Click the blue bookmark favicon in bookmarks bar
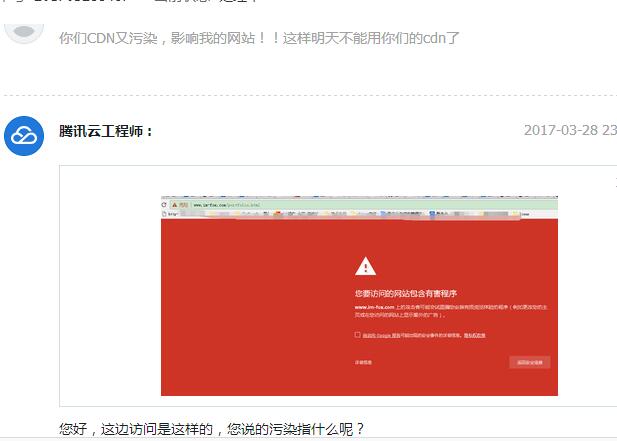617x441 pixels. click(x=432, y=214)
